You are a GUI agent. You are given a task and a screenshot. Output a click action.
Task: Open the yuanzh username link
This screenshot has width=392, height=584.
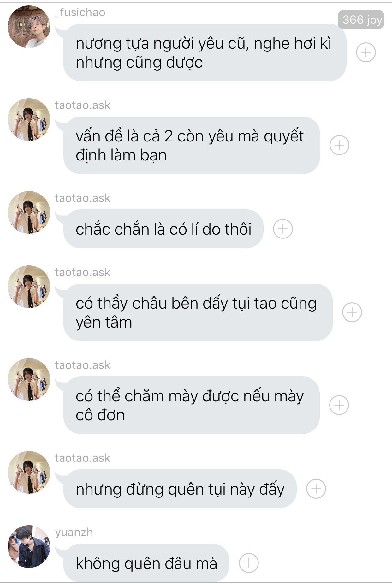(x=74, y=532)
